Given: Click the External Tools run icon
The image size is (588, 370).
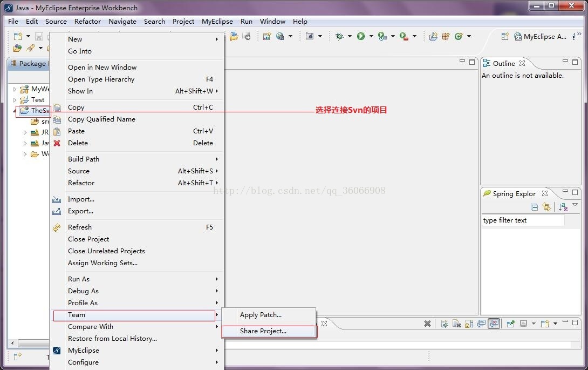Looking at the screenshot, I should (x=404, y=36).
